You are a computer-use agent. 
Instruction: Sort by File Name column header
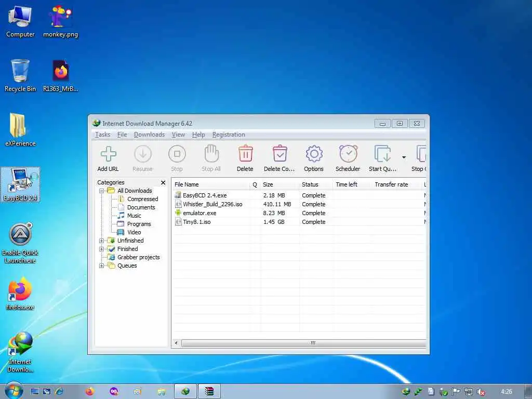(x=210, y=184)
